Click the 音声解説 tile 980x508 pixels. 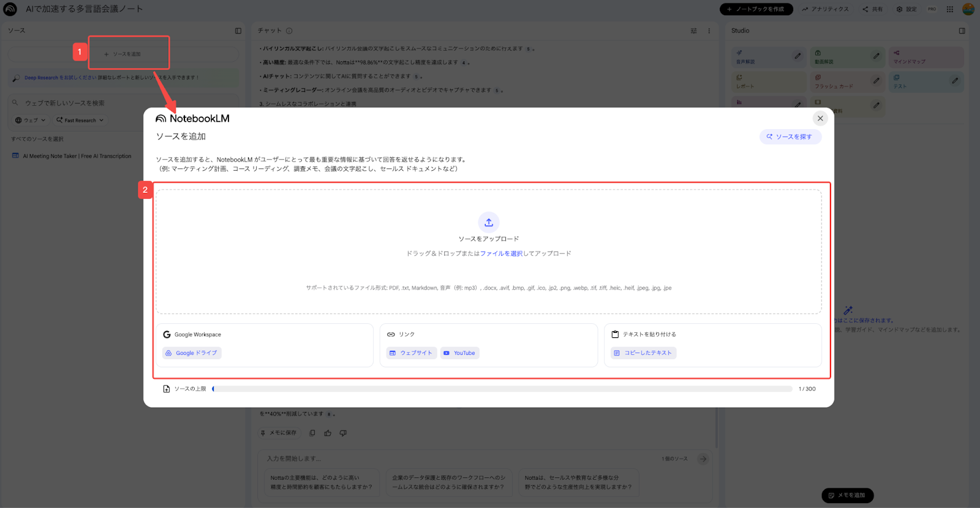point(769,57)
